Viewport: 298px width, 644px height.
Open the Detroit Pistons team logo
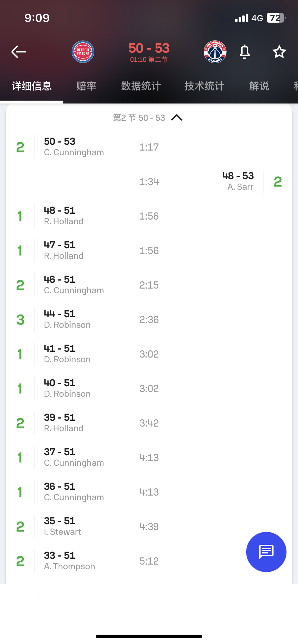pos(83,52)
